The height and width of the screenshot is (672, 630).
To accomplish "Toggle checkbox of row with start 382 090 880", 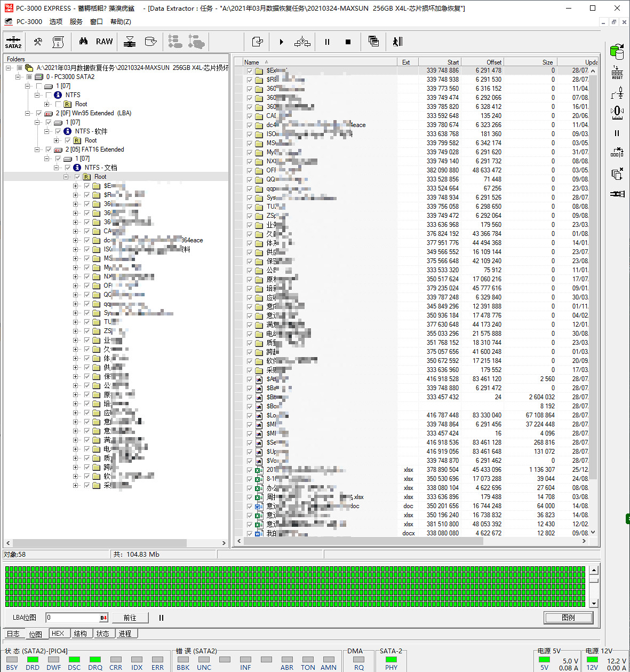I will coord(249,171).
